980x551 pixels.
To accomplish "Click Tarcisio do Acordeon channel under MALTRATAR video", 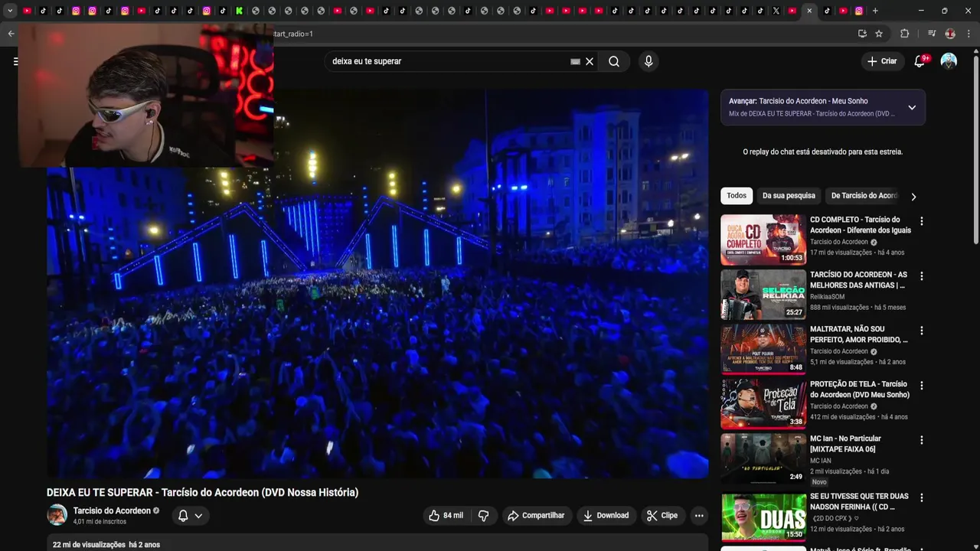I will coord(839,351).
